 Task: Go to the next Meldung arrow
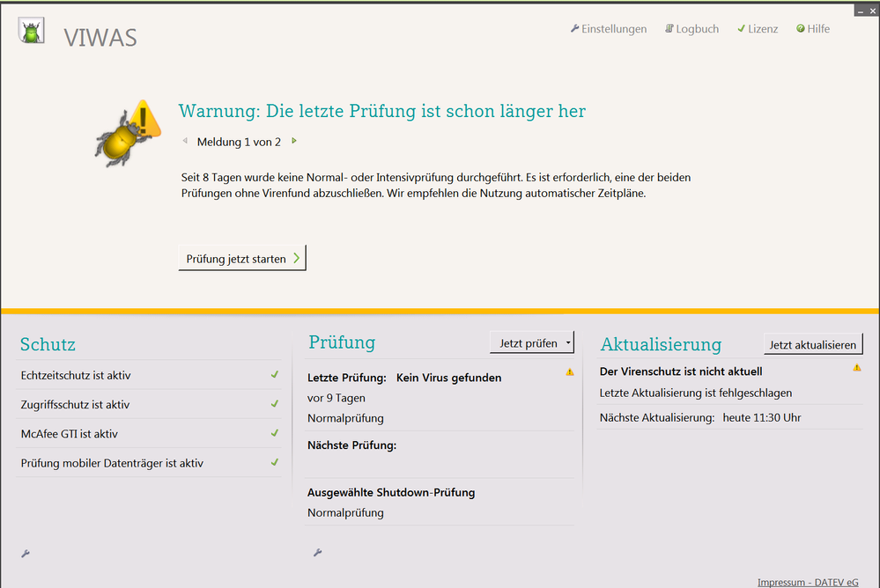pos(294,141)
